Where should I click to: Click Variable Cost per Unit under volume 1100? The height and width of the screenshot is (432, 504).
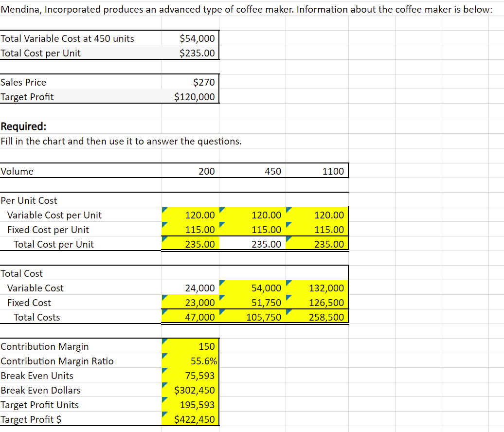317,215
